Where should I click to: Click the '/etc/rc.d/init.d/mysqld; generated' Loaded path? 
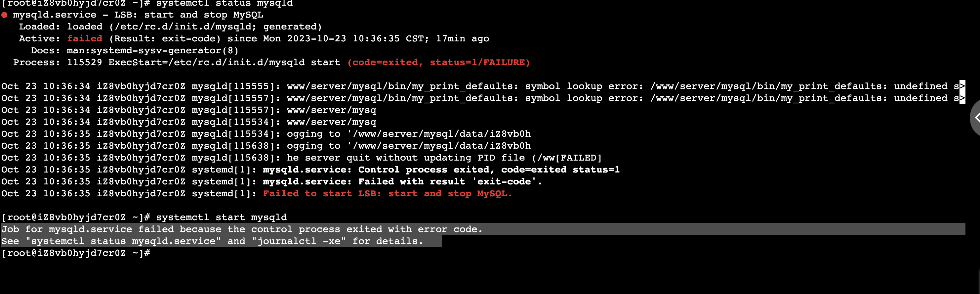(x=215, y=27)
